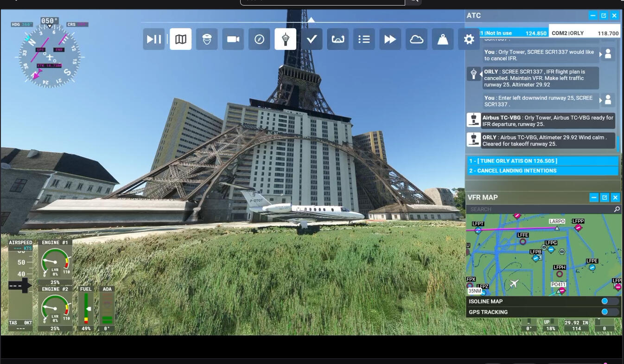Toggle active pause play button
Image resolution: width=624 pixels, height=364 pixels.
154,39
